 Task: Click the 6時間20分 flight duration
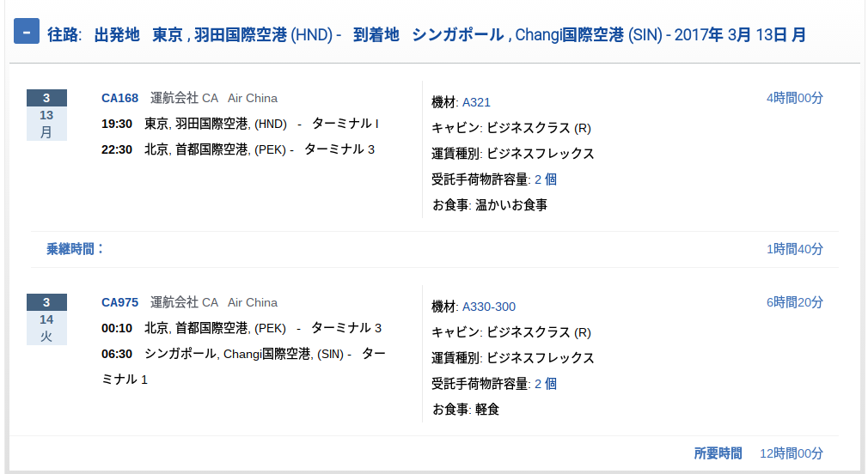pyautogui.click(x=794, y=302)
